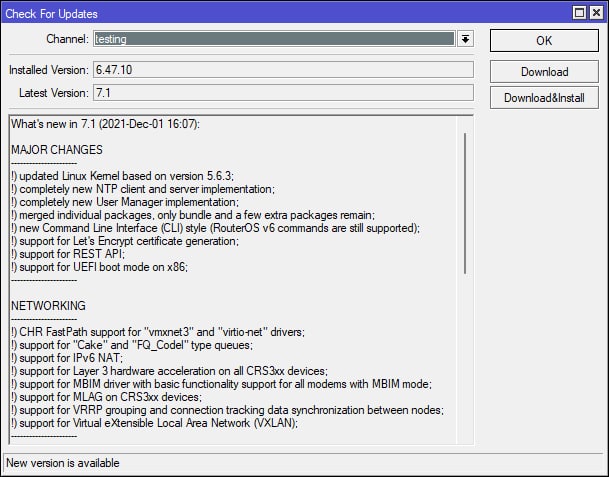Click the 'support for IPv6 NAT' line

click(x=67, y=358)
